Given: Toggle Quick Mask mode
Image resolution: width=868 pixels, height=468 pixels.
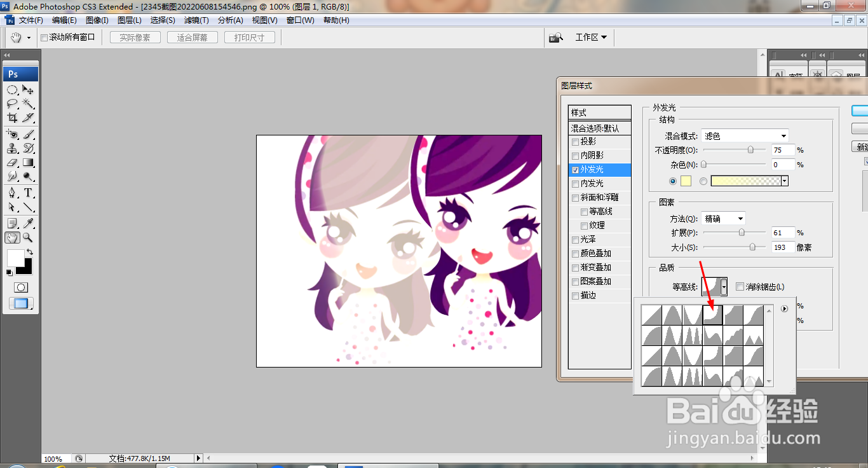Looking at the screenshot, I should click(x=20, y=287).
